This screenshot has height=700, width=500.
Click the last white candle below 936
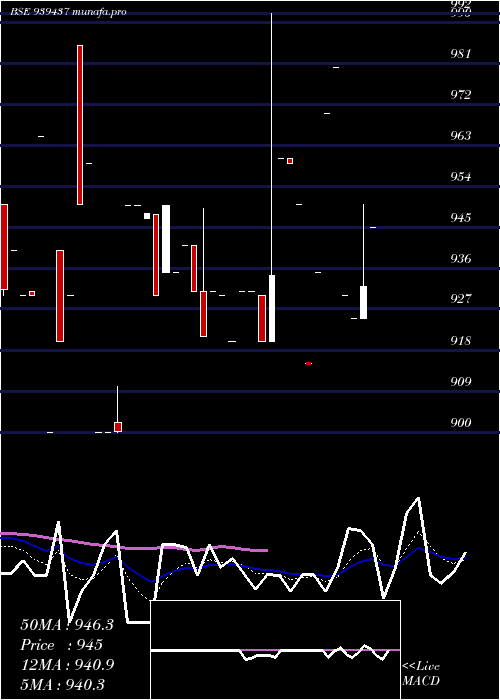(x=363, y=302)
